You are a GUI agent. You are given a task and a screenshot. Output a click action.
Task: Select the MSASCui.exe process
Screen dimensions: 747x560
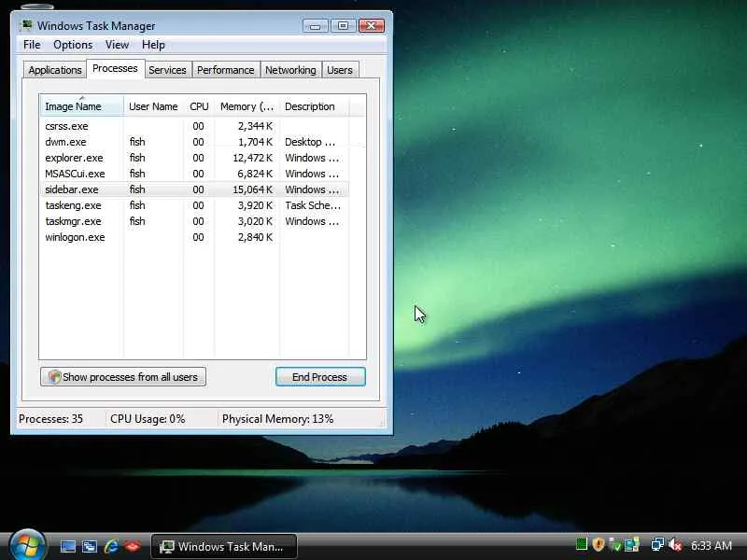(194, 174)
